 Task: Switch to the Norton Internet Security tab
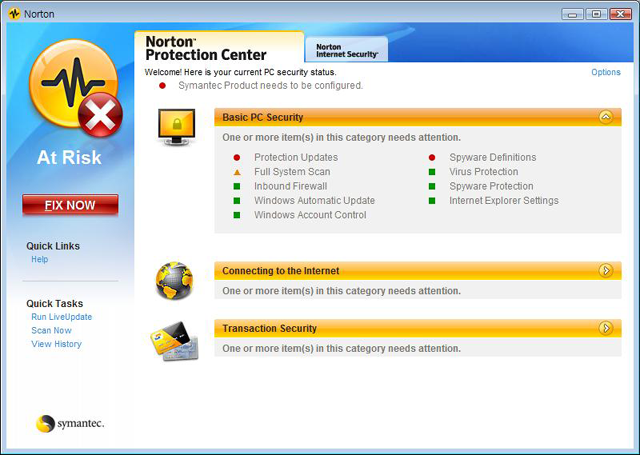tap(347, 50)
